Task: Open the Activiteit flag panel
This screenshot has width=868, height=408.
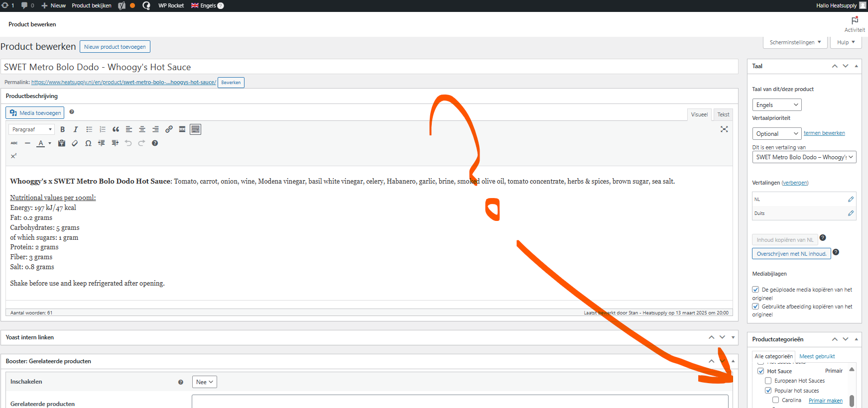Action: (855, 24)
